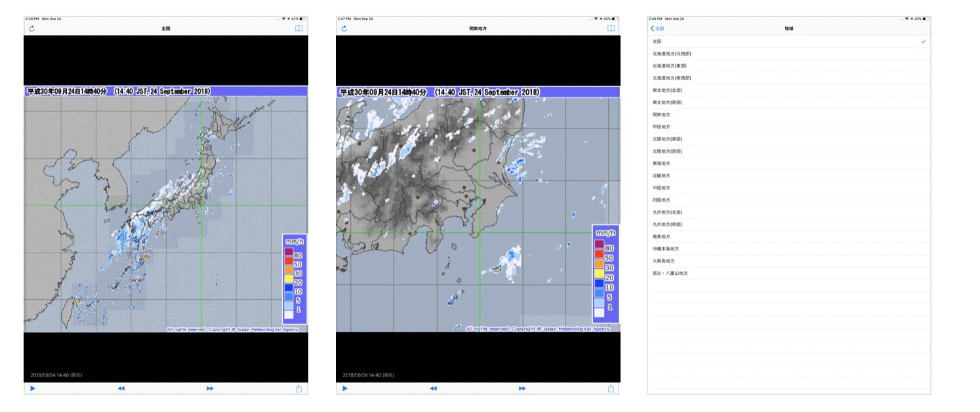980x412 pixels.
Task: Open the book icon on the 関東地方 screen
Action: 611,29
